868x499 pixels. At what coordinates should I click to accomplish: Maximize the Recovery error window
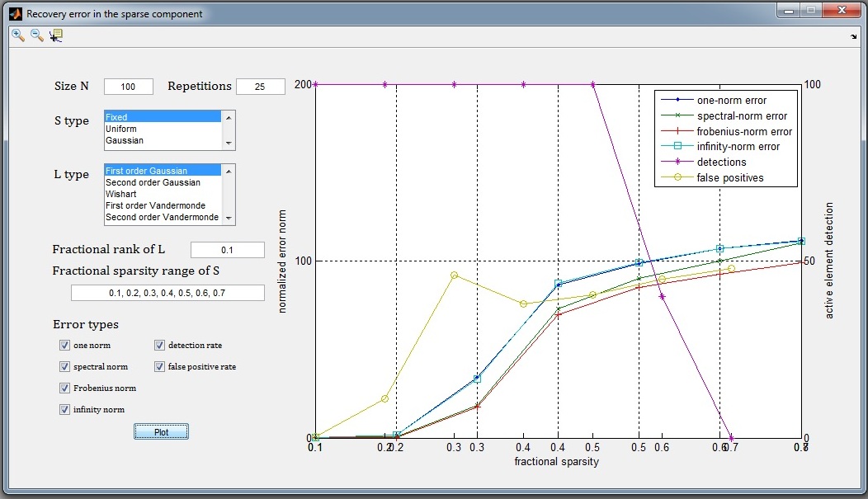coord(811,11)
